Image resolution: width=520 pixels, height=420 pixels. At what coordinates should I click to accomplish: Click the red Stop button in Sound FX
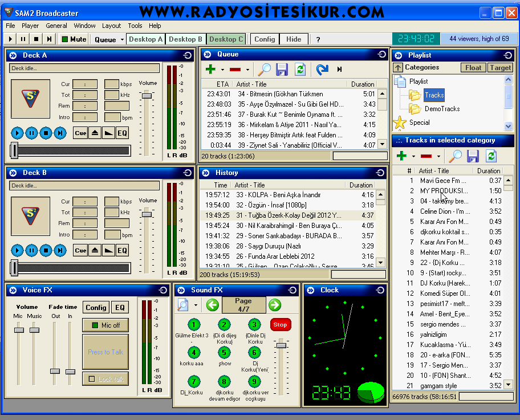(280, 324)
